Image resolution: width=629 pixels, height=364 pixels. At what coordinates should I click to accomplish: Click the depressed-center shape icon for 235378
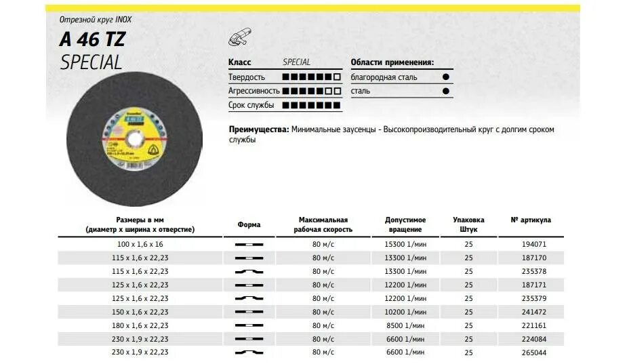click(x=249, y=272)
